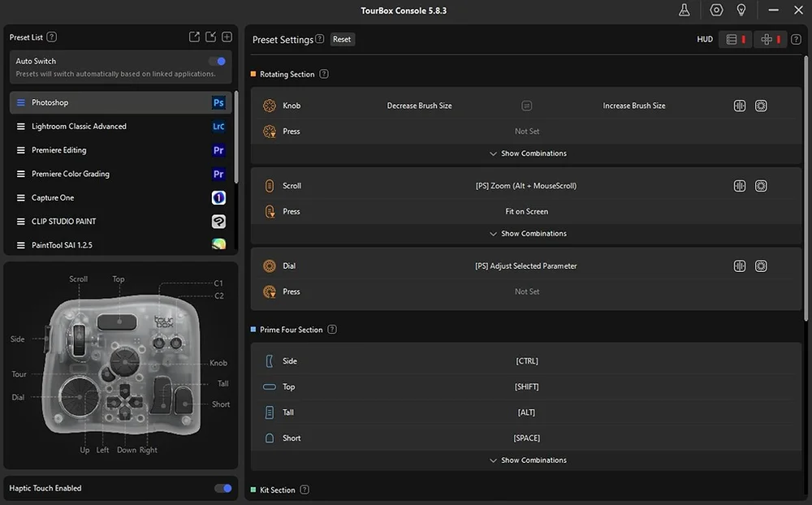
Task: Edit Tall button [ALT] mapping
Action: pyautogui.click(x=527, y=412)
